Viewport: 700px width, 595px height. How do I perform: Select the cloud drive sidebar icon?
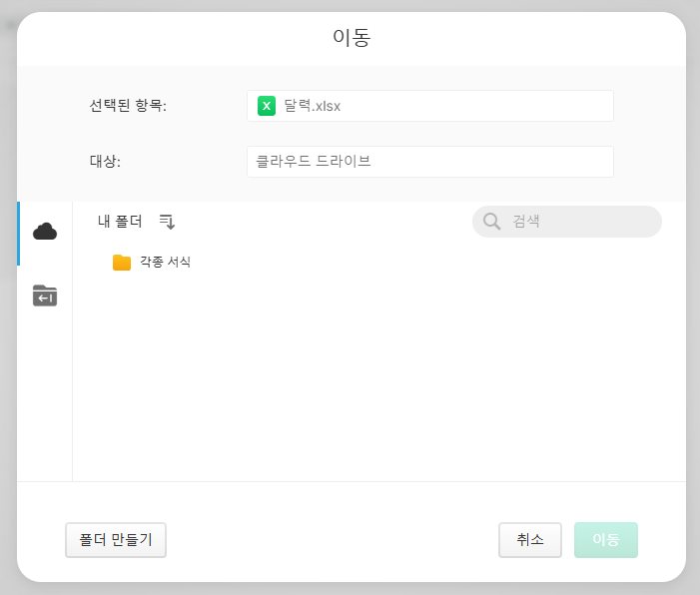(45, 232)
